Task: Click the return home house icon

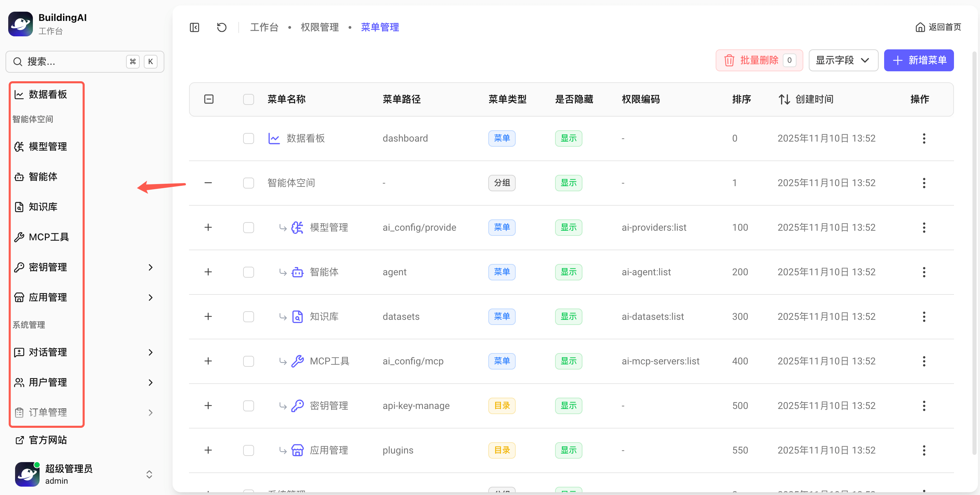Action: tap(920, 27)
